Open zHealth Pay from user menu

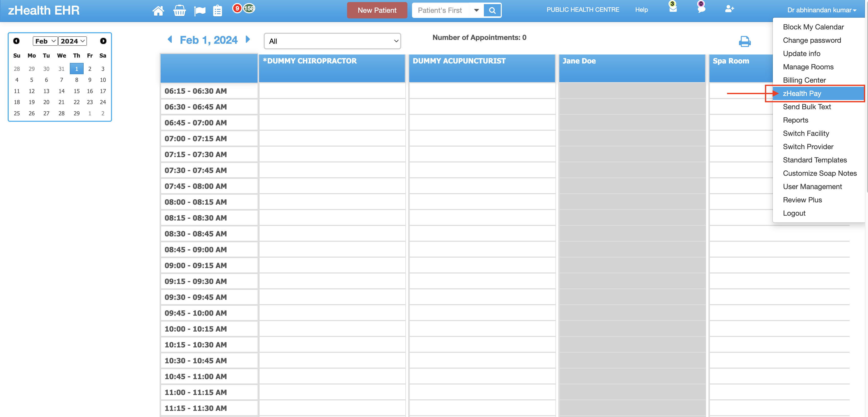tap(818, 93)
